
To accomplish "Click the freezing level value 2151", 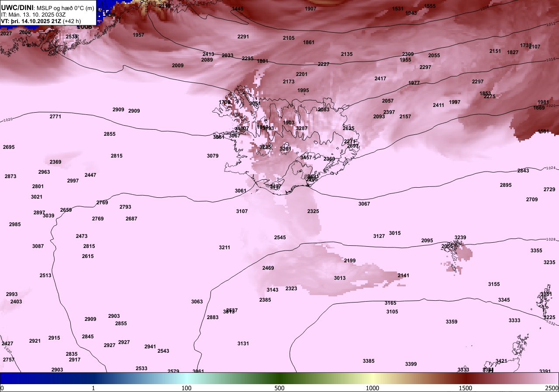I will point(495,51).
